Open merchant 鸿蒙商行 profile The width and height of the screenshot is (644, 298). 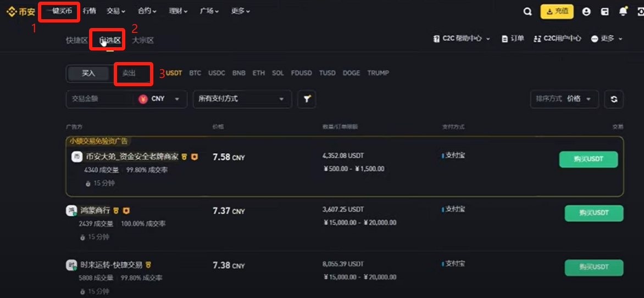pos(95,211)
